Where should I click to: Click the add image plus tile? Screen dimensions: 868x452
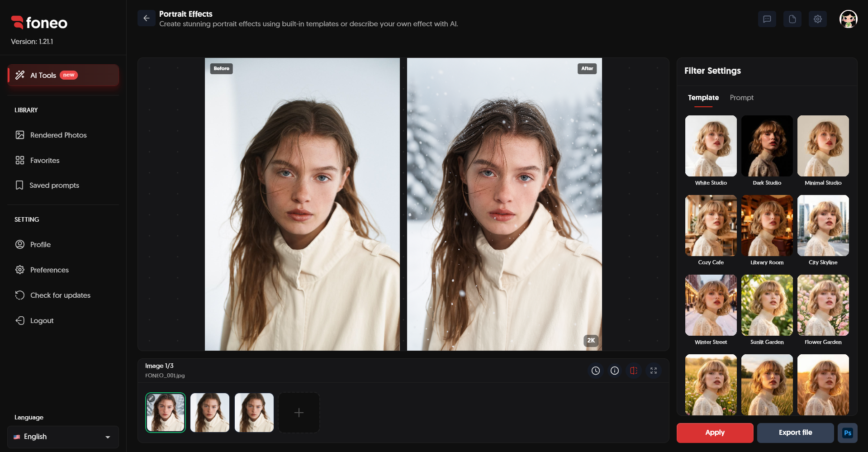(x=299, y=413)
